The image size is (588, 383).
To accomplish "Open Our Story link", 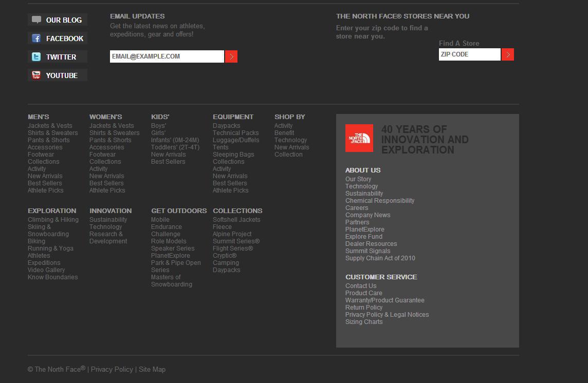I will pyautogui.click(x=358, y=179).
